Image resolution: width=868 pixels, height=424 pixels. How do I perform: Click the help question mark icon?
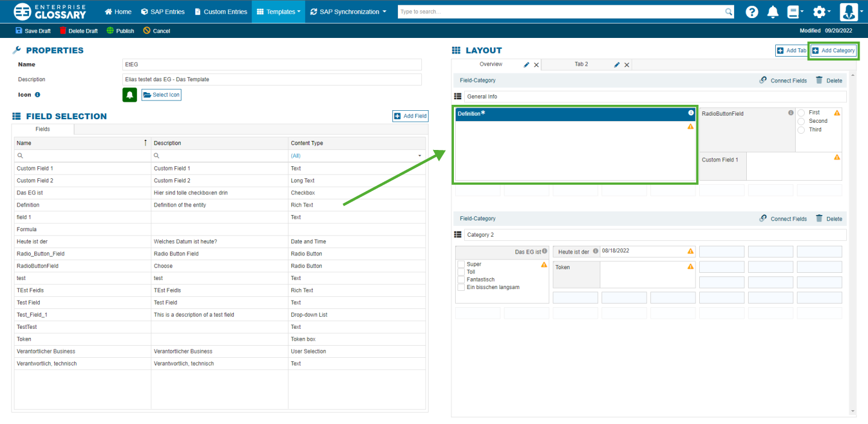pos(752,12)
